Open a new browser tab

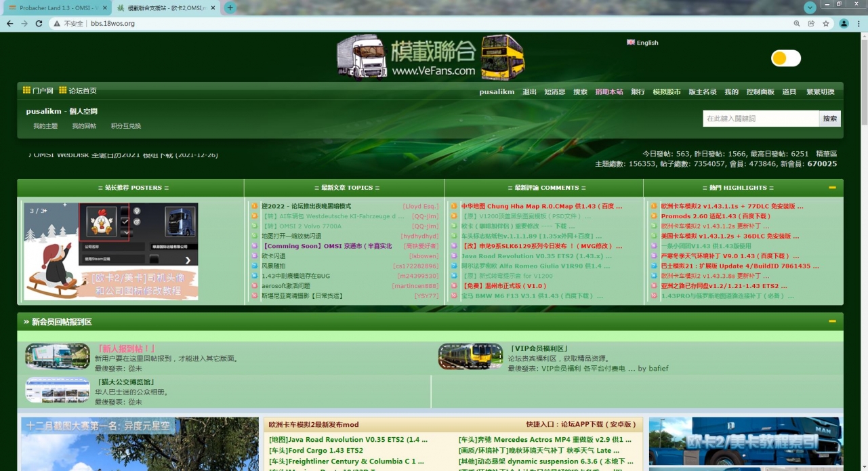[x=230, y=7]
